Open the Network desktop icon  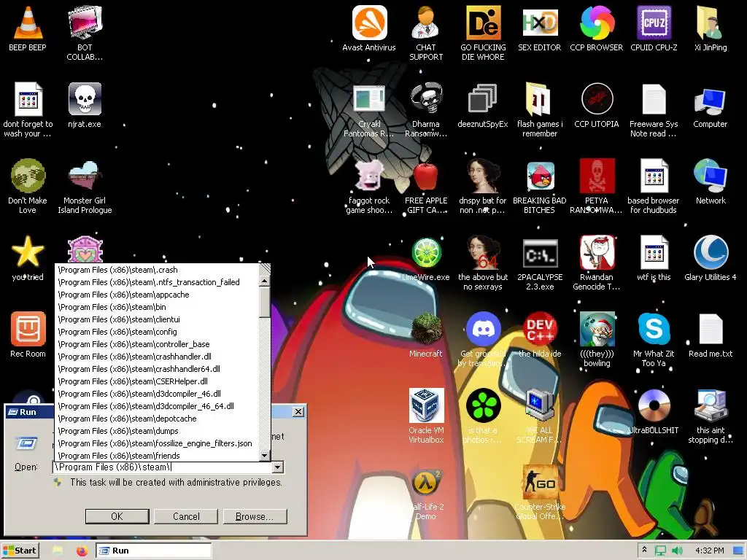711,176
